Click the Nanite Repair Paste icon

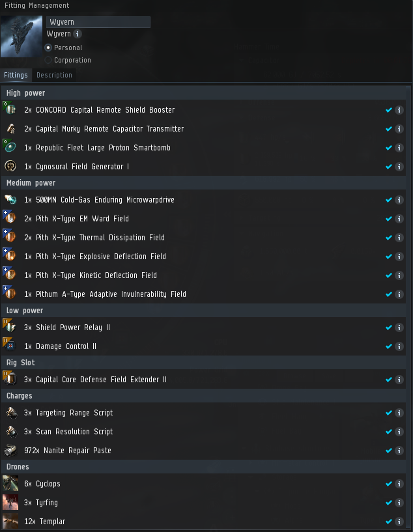10,450
